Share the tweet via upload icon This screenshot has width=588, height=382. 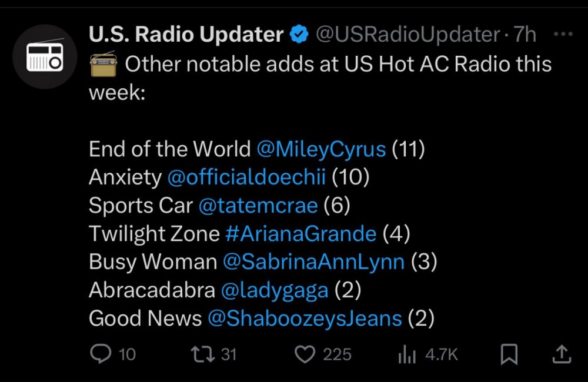562,354
